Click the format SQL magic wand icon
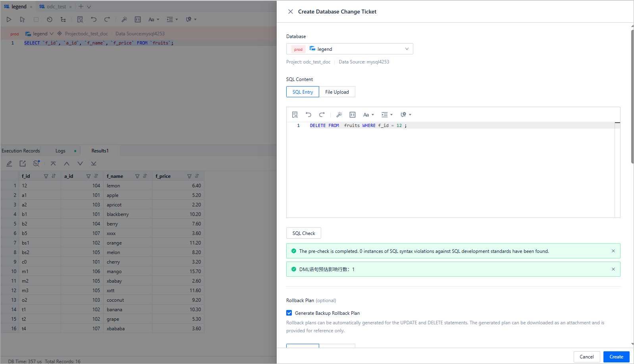The width and height of the screenshot is (634, 364). pos(339,115)
